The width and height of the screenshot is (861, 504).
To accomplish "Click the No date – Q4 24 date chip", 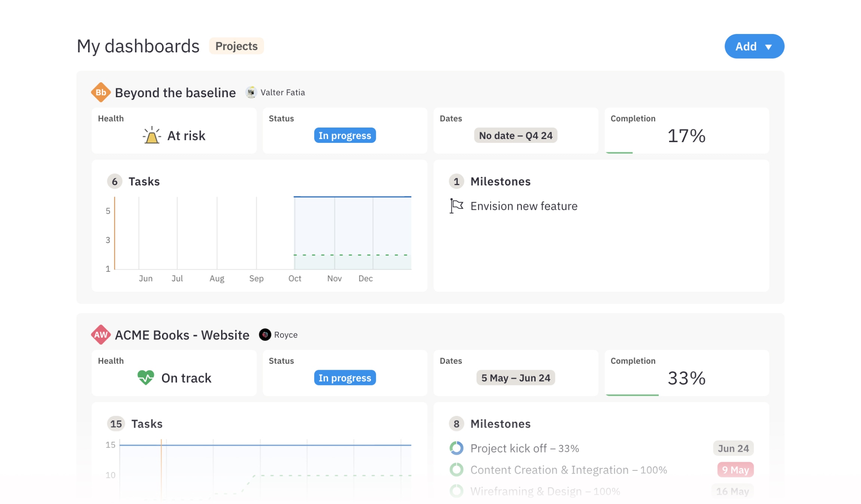I will coord(515,135).
